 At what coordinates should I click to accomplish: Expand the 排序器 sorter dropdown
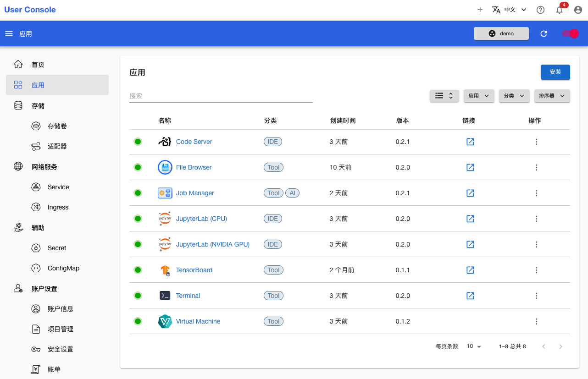(x=552, y=96)
